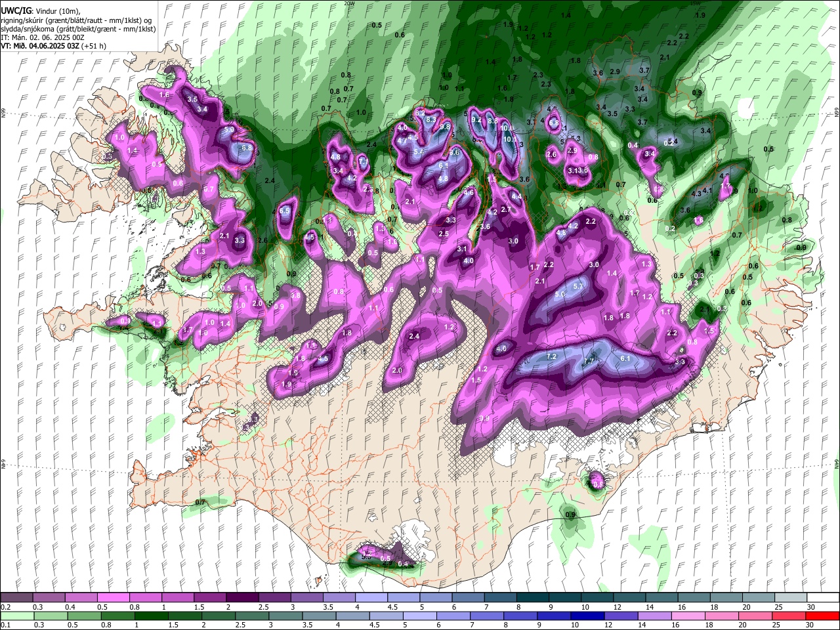Click the 'VT: Mið. 04.06.2025 03Z (+51 h)' line

(53, 46)
